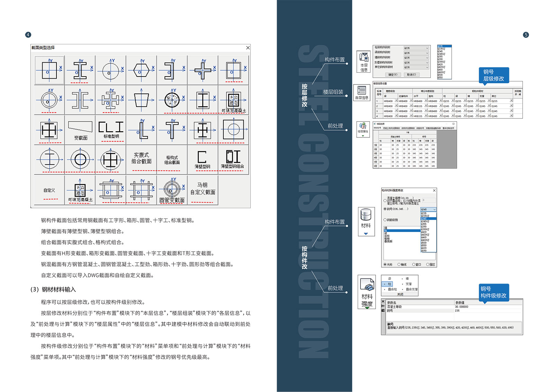Open the HRB400 dropdown for layer 1 梁
This screenshot has width=554, height=392.
tap(390, 101)
